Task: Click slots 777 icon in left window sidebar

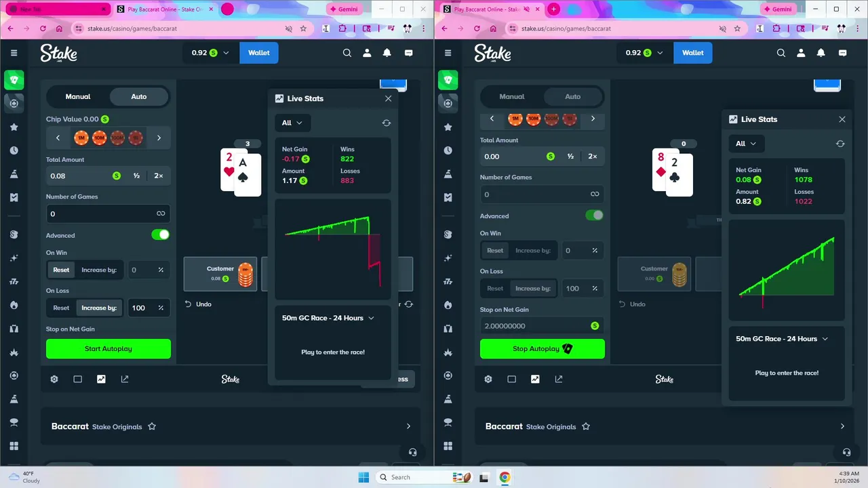Action: (x=14, y=281)
